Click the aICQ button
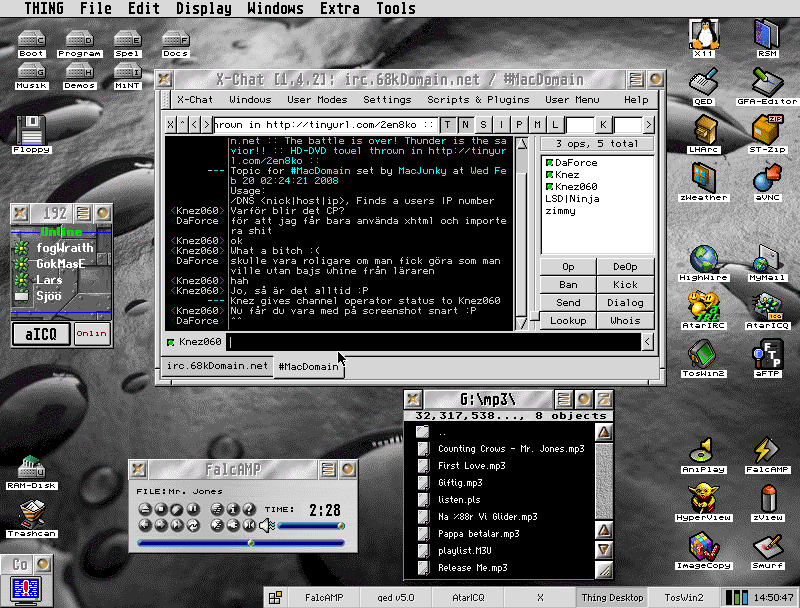The height and width of the screenshot is (608, 800). pos(41,334)
